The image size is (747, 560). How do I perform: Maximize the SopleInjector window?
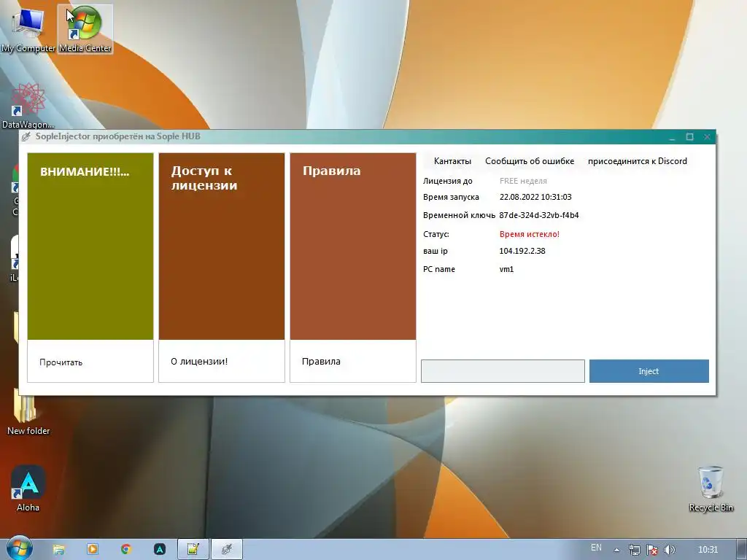689,137
